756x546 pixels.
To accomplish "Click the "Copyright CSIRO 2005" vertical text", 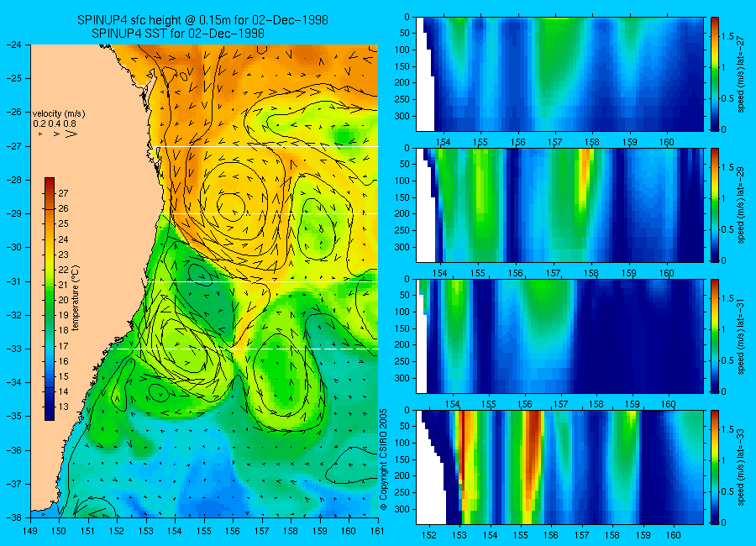I will pyautogui.click(x=384, y=459).
